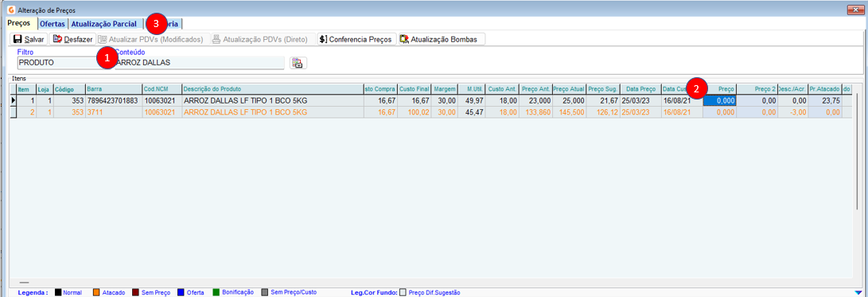Click the row indicator arrow on row 1
Image resolution: width=868 pixels, height=297 pixels.
(x=14, y=101)
